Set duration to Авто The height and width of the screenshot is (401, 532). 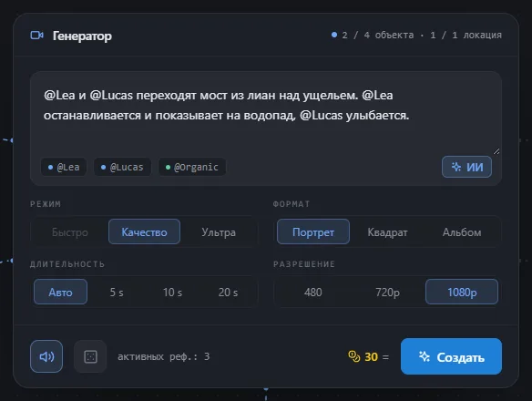[60, 292]
